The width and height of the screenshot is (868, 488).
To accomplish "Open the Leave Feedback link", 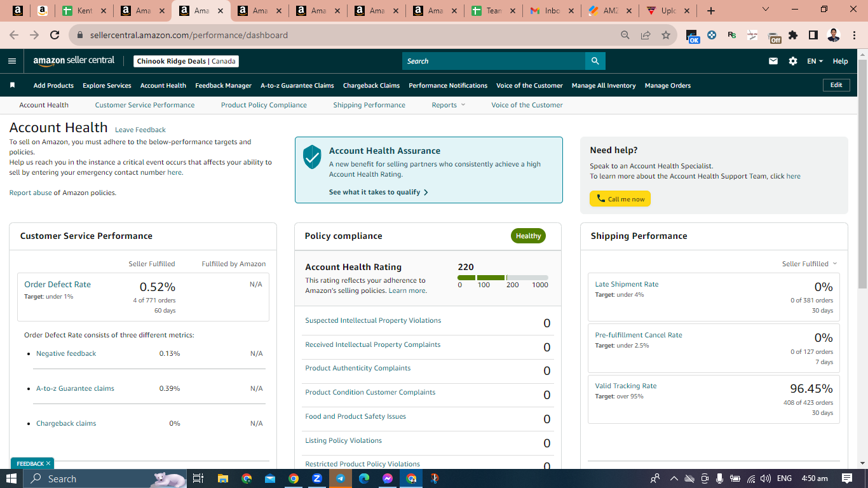I will tap(140, 130).
